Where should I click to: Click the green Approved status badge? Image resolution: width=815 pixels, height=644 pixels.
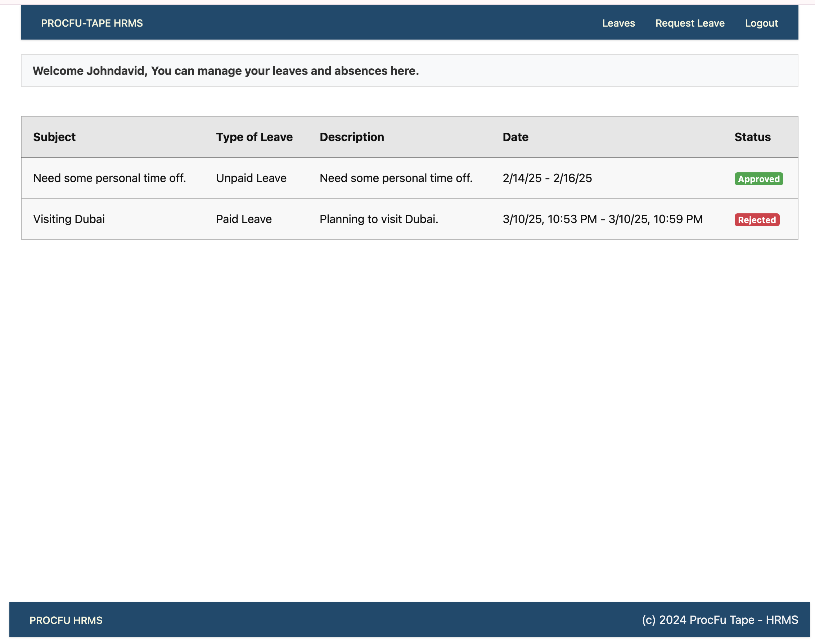[758, 179]
